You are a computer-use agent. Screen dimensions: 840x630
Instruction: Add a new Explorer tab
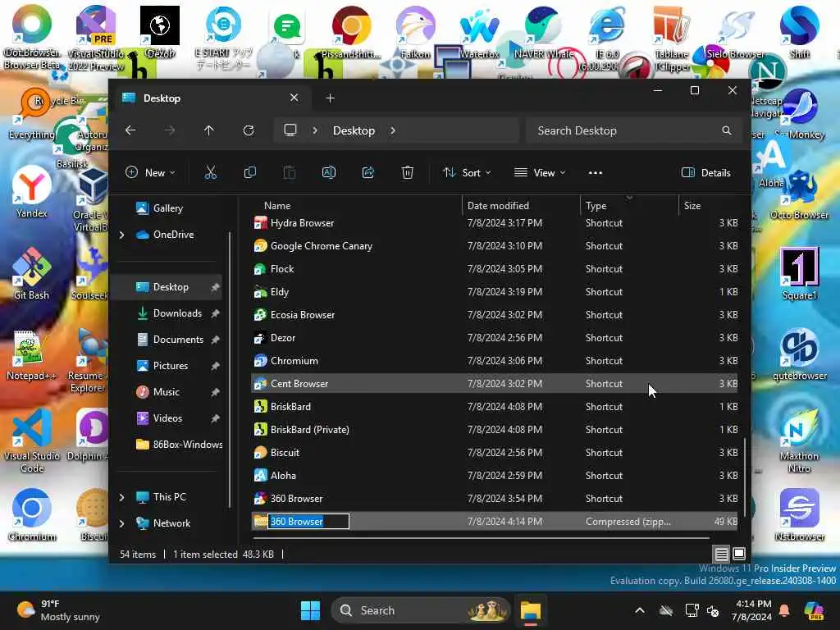[330, 98]
